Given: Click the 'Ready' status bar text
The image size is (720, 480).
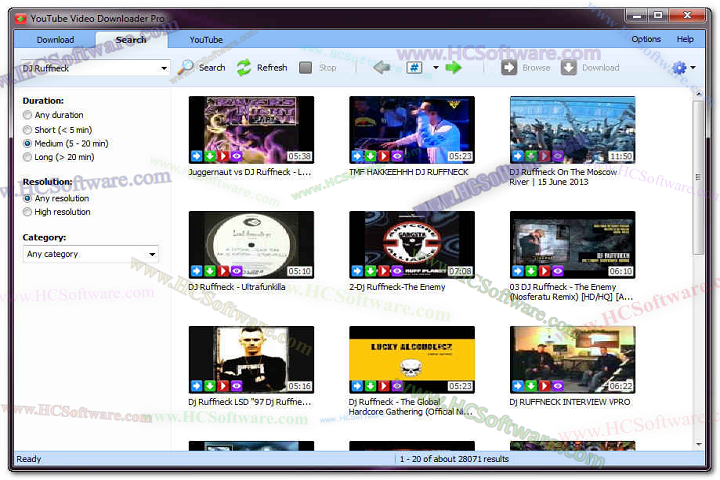Looking at the screenshot, I should [x=28, y=459].
